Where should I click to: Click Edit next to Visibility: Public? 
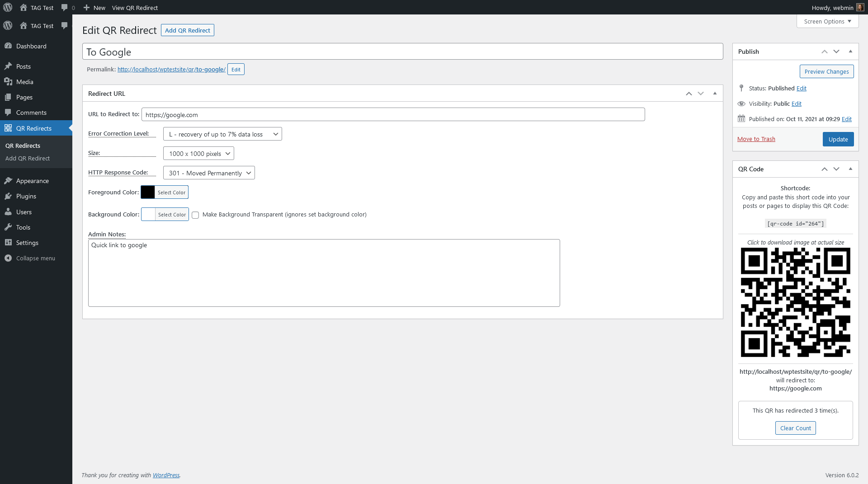796,103
